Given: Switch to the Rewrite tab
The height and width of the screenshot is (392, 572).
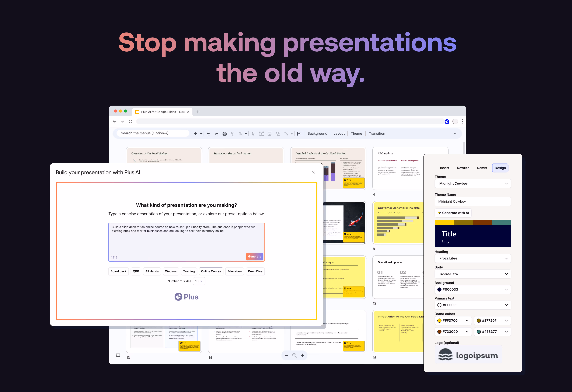Looking at the screenshot, I should point(463,168).
